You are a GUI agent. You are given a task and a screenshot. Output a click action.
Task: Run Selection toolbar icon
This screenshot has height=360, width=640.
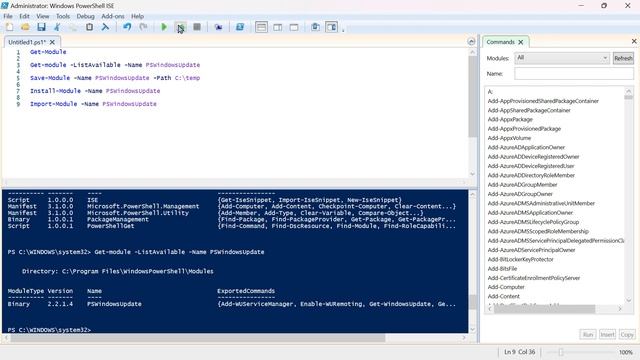[x=180, y=27]
